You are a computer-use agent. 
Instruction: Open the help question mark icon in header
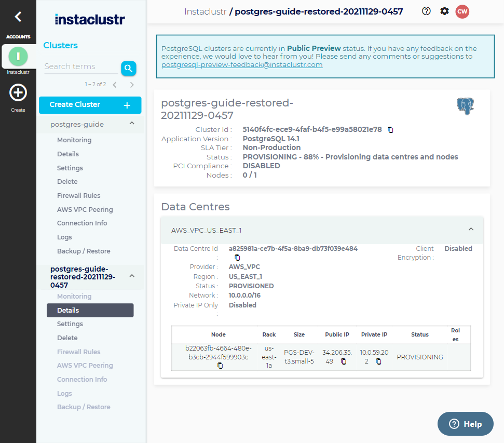426,11
